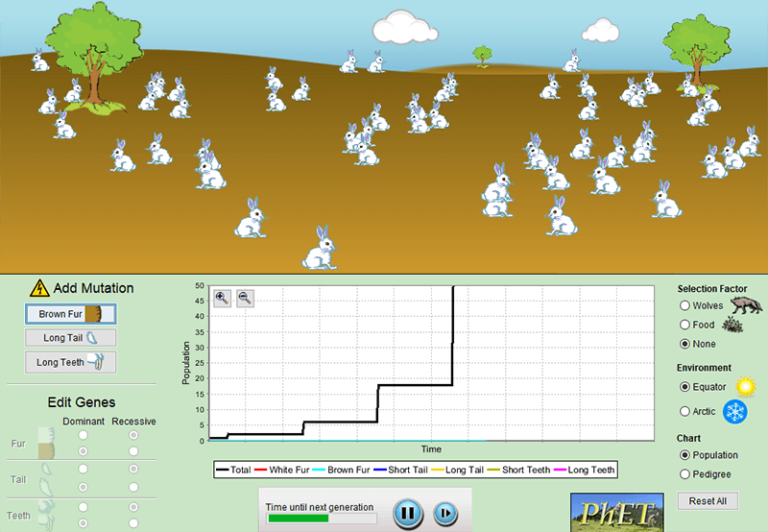Select Food as selection factor

click(684, 325)
